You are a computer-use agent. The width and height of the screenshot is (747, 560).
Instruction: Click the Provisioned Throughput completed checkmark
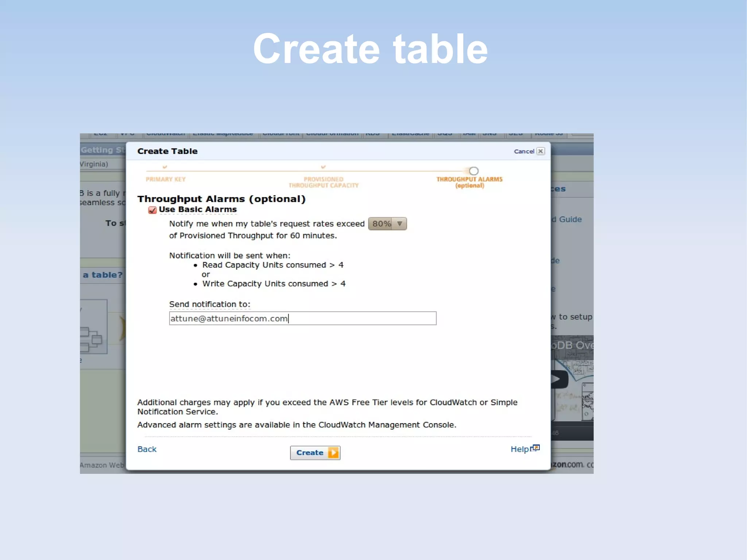pos(323,167)
